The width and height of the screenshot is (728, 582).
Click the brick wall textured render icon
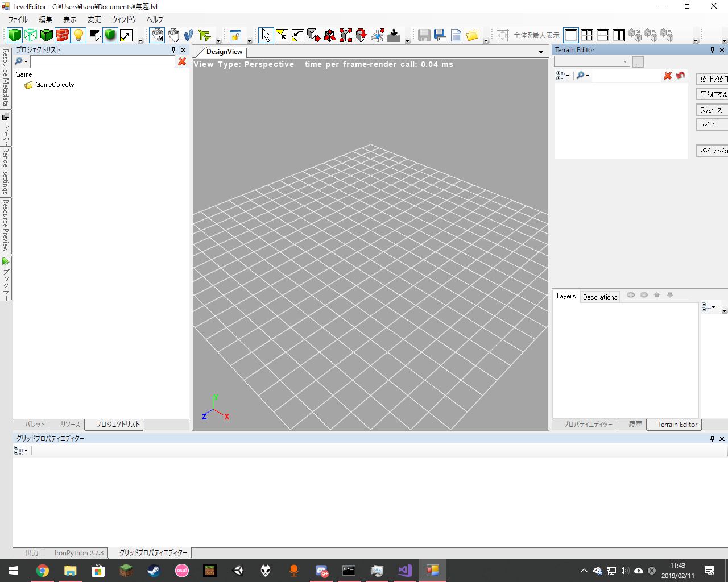tap(63, 35)
